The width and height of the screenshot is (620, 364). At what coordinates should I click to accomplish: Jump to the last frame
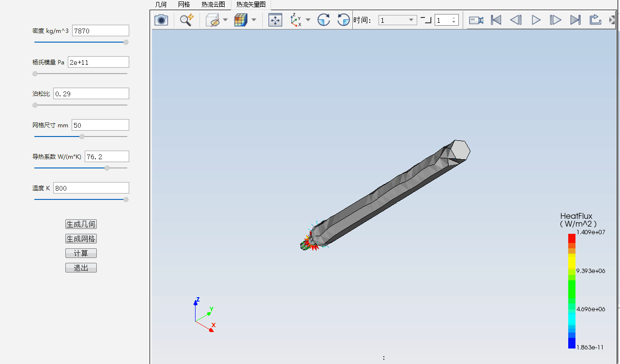click(575, 20)
